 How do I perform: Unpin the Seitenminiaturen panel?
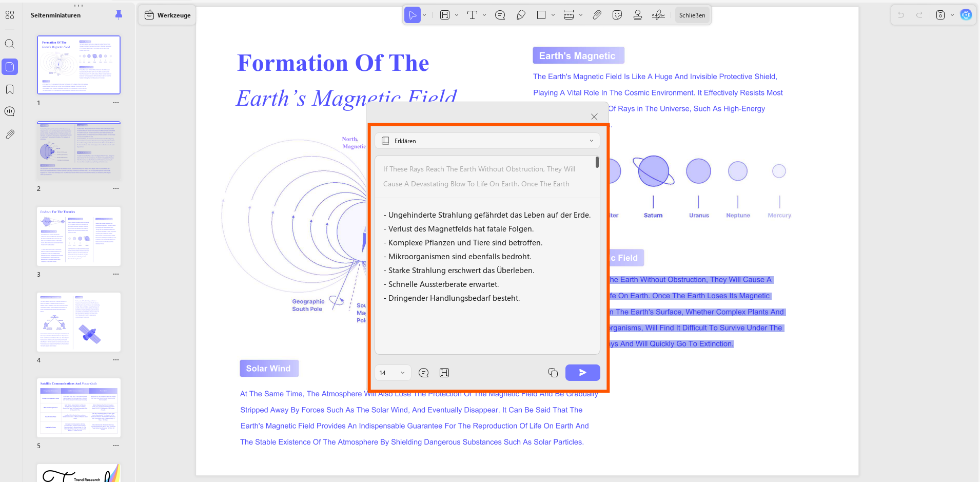click(x=119, y=15)
